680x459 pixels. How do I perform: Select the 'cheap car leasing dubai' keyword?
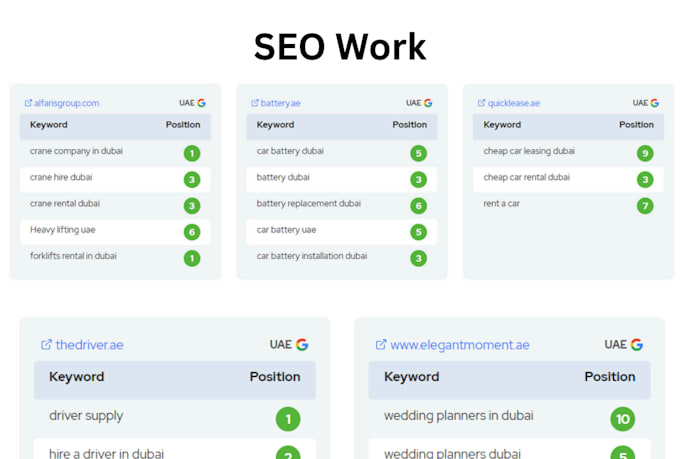[x=529, y=151]
